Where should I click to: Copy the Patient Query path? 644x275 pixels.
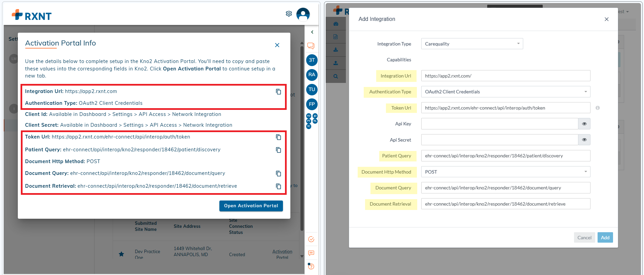278,150
